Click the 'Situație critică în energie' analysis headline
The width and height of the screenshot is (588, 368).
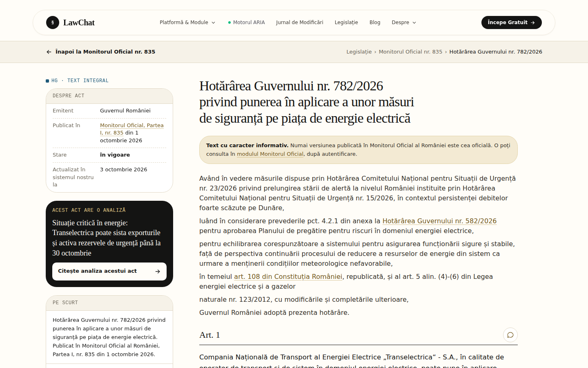pos(107,238)
